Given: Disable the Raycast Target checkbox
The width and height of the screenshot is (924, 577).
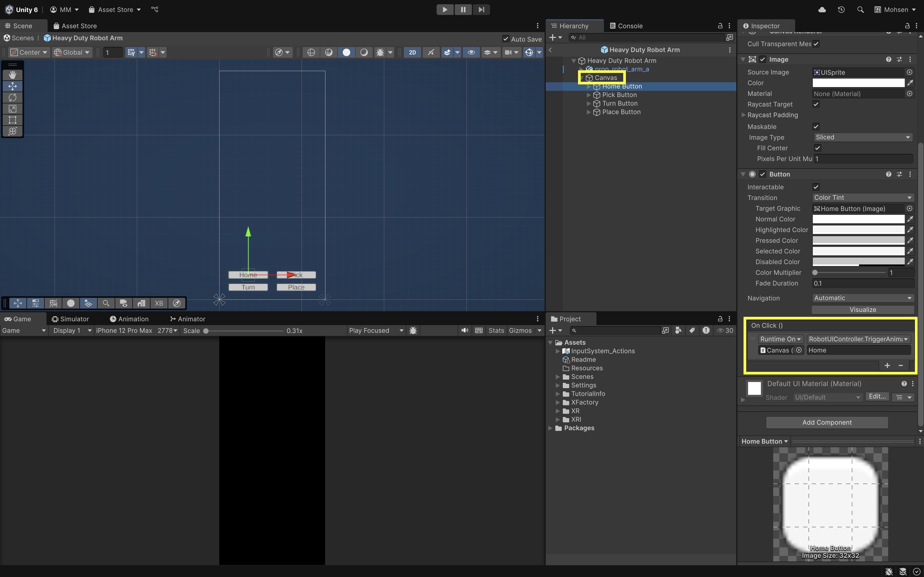Looking at the screenshot, I should (816, 104).
